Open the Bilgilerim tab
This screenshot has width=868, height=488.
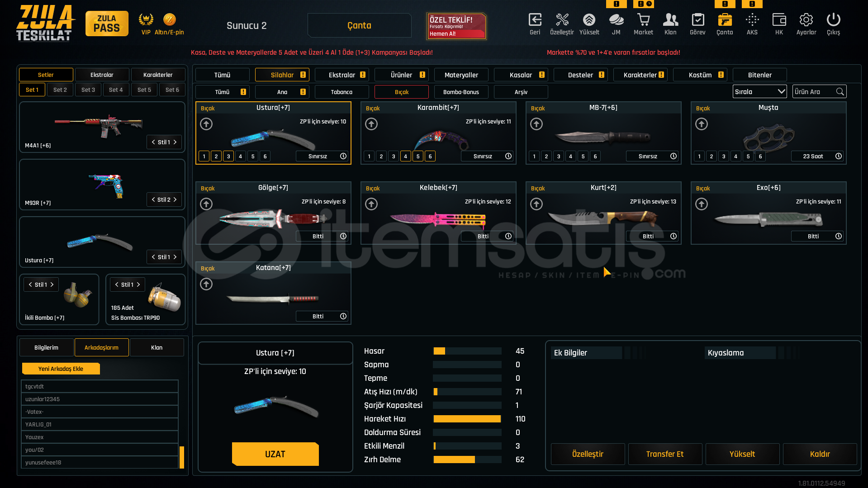point(46,347)
